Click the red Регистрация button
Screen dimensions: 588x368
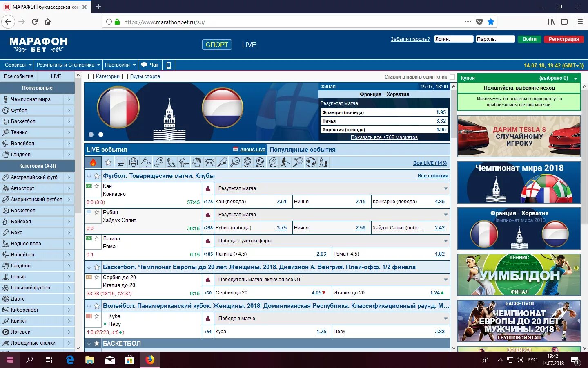coord(563,39)
